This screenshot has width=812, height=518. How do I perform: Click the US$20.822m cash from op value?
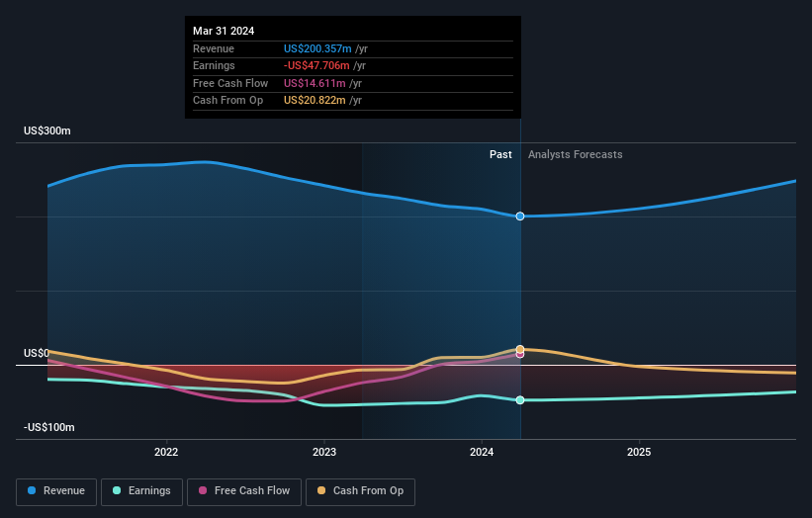coord(315,101)
